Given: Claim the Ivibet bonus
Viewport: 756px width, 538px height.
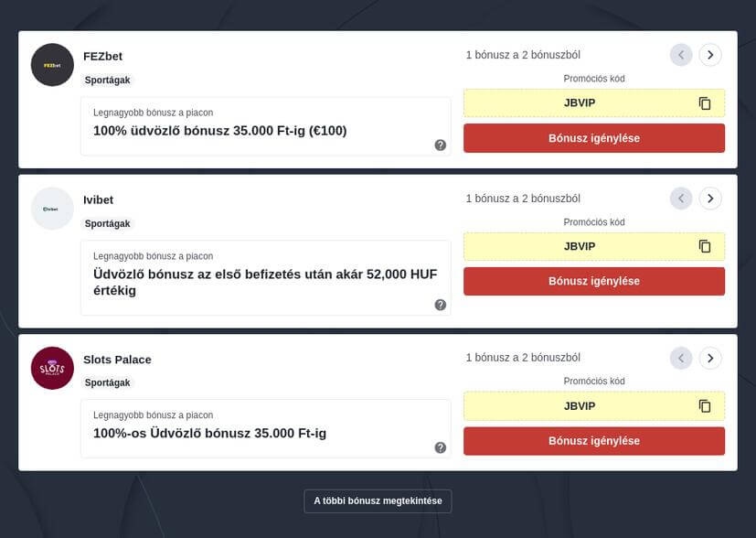Looking at the screenshot, I should coord(594,281).
